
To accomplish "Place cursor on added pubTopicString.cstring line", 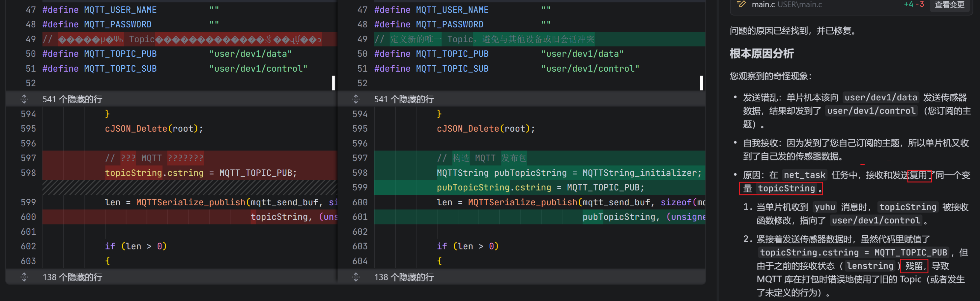I will pyautogui.click(x=540, y=187).
